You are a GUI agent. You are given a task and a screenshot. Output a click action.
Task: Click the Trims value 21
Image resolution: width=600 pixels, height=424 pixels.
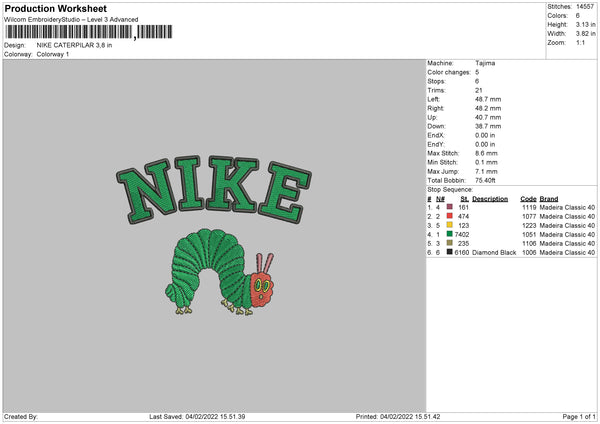click(x=479, y=90)
